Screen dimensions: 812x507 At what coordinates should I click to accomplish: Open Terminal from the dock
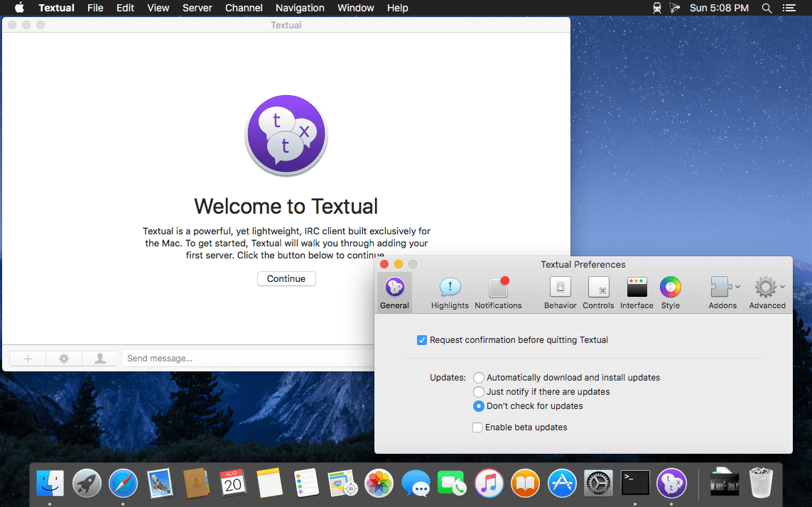[635, 484]
